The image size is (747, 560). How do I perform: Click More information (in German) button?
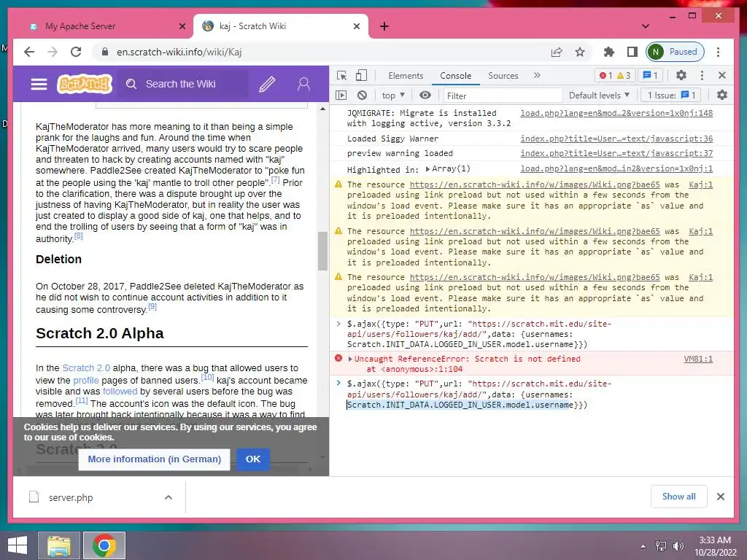[x=155, y=459]
